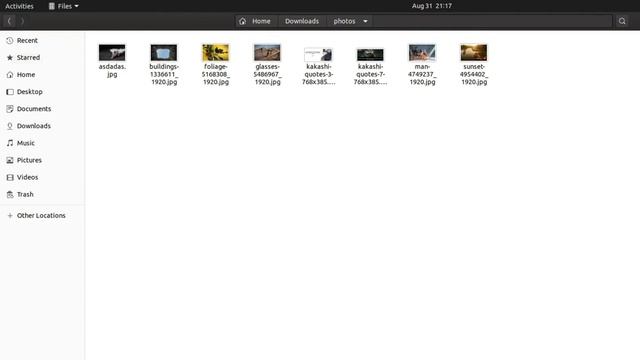Click the Downloads label in sidebar
Screen dimensions: 640x360
[x=34, y=126]
